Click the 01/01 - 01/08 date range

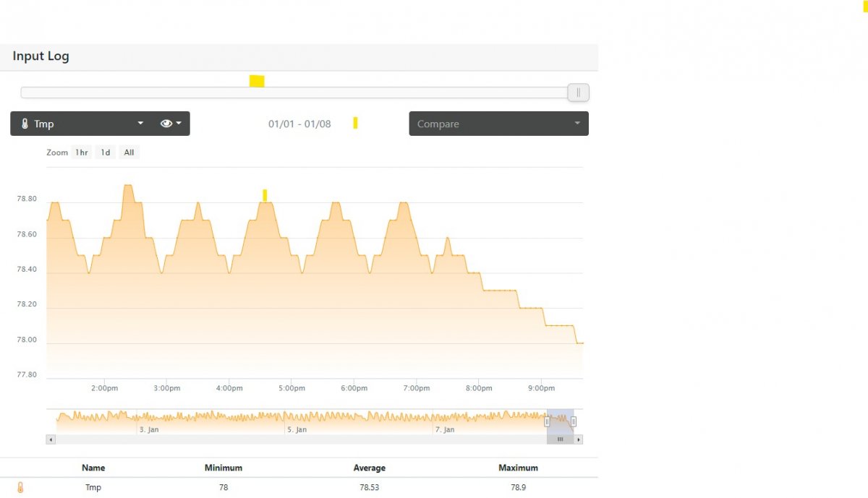point(299,124)
